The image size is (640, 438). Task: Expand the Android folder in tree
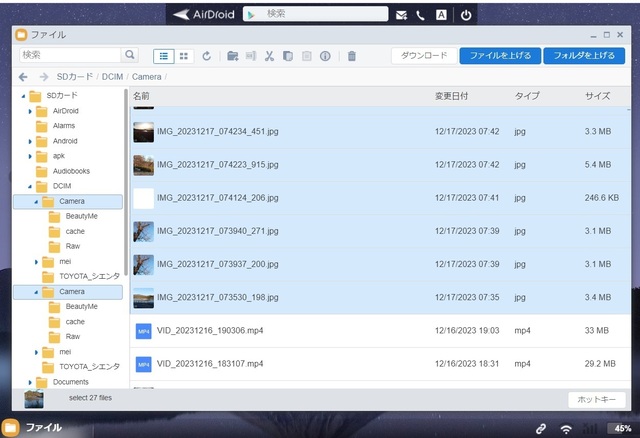30,141
